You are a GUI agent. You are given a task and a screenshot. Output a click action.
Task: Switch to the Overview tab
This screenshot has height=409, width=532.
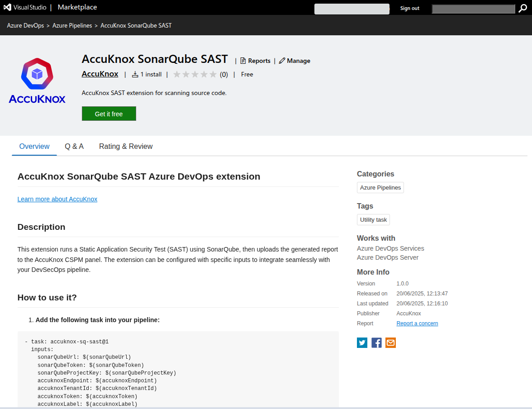tap(34, 146)
